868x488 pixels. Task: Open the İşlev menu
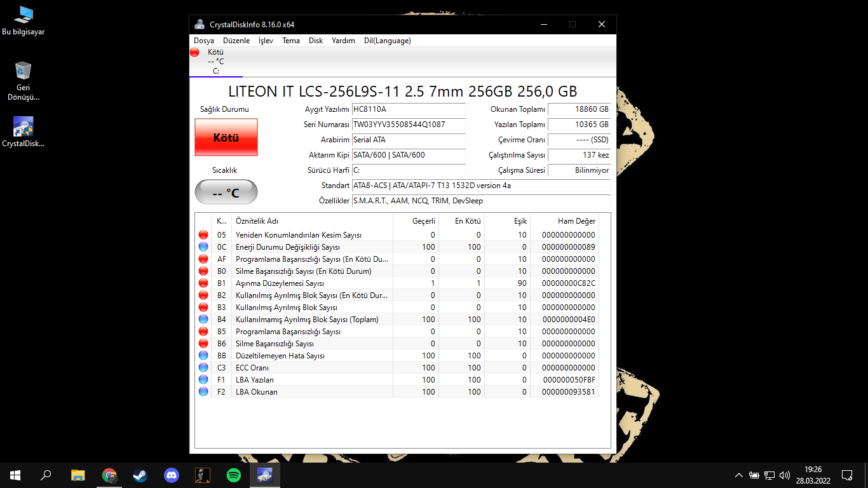pos(266,41)
